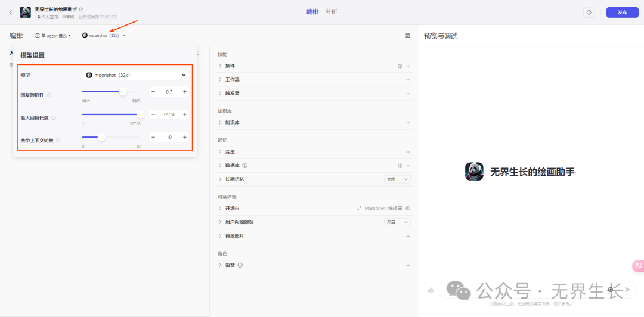The width and height of the screenshot is (644, 317).
Task: Expand the 变量 section
Action: click(220, 152)
